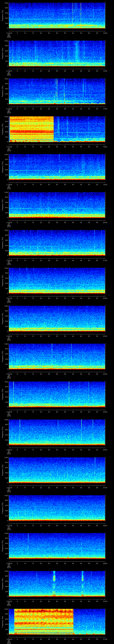
Task: Click the 2:16:00 start time label
Action: click(9, 109)
